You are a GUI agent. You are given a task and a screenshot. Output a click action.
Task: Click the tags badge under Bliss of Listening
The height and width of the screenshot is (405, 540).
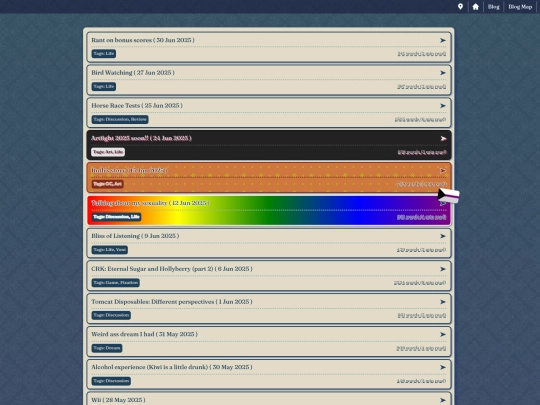coord(110,250)
